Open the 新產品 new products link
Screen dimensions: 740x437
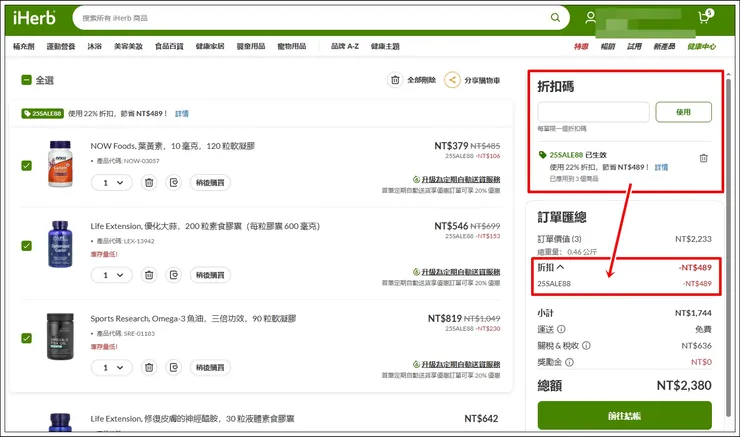pyautogui.click(x=664, y=46)
